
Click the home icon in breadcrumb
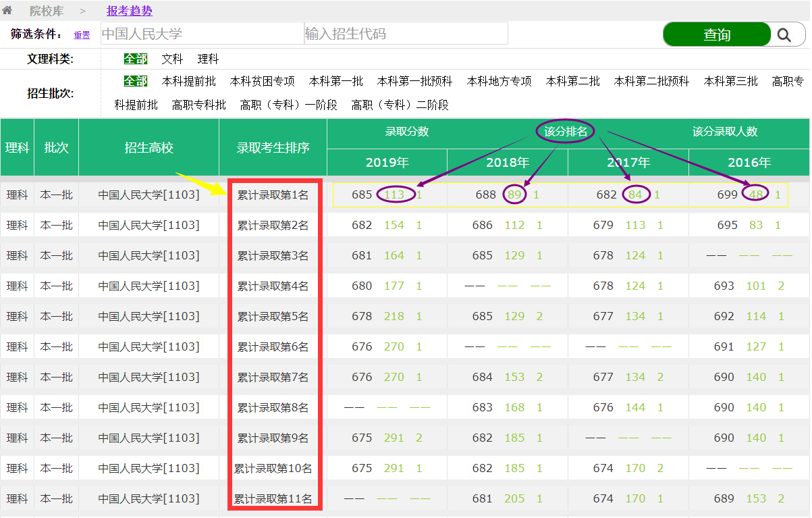7,11
